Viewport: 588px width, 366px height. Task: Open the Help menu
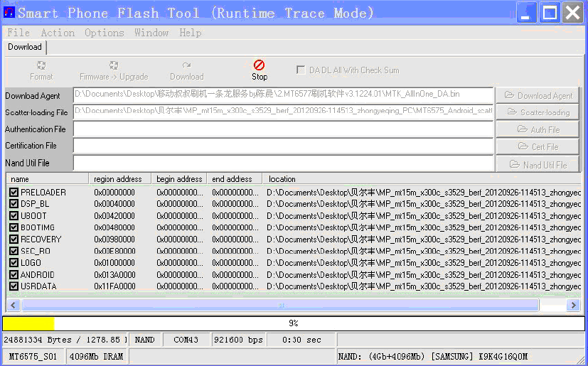tap(190, 33)
